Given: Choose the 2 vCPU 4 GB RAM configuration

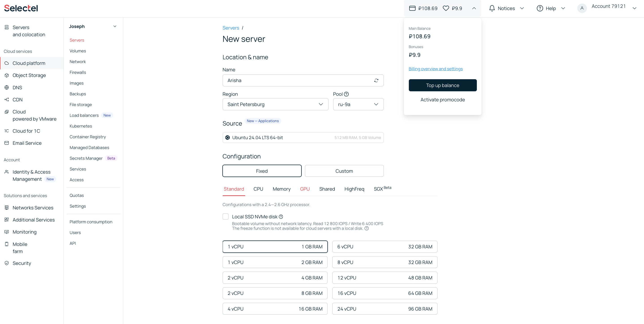Looking at the screenshot, I should [x=275, y=278].
